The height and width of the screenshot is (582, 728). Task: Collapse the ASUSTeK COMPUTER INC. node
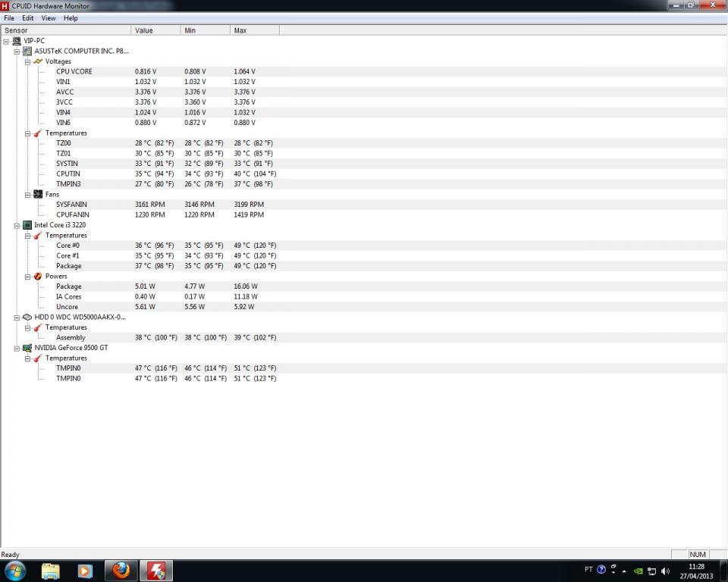coord(17,52)
